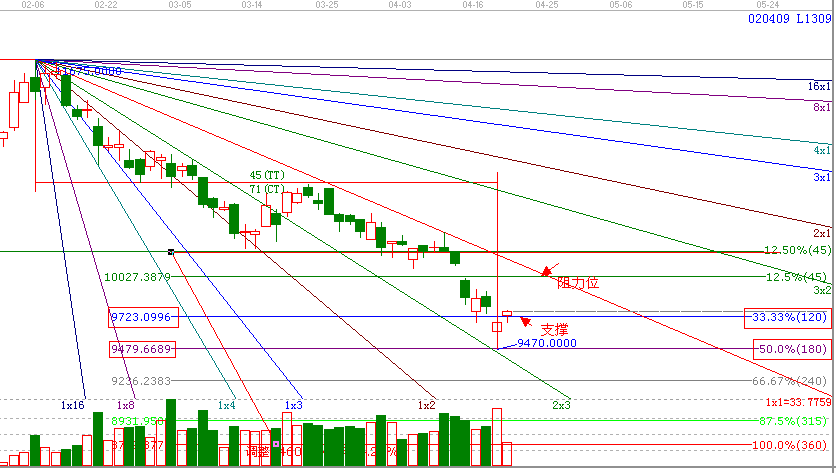Click the 03-14 date on time axis
The image size is (836, 473).
click(253, 6)
